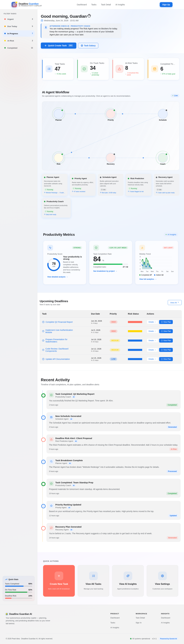Open Details for Complete Q2 Financial Report
This screenshot has height=644, width=184.
point(152,322)
